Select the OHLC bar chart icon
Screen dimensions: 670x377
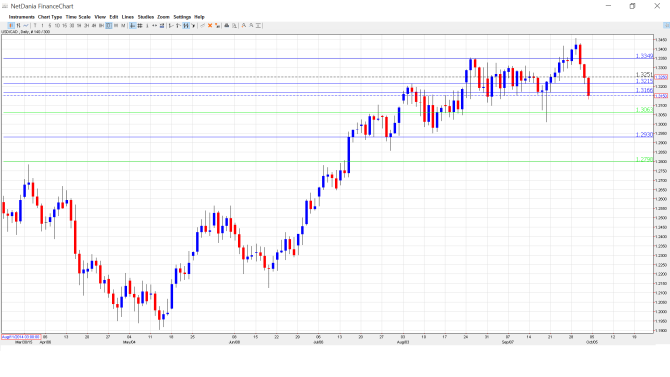[x=18, y=26]
